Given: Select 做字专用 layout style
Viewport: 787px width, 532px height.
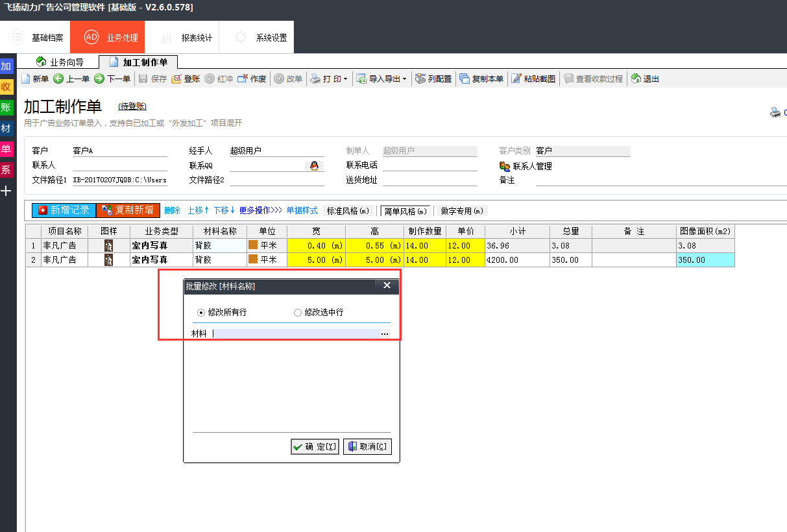Looking at the screenshot, I should pyautogui.click(x=463, y=211).
